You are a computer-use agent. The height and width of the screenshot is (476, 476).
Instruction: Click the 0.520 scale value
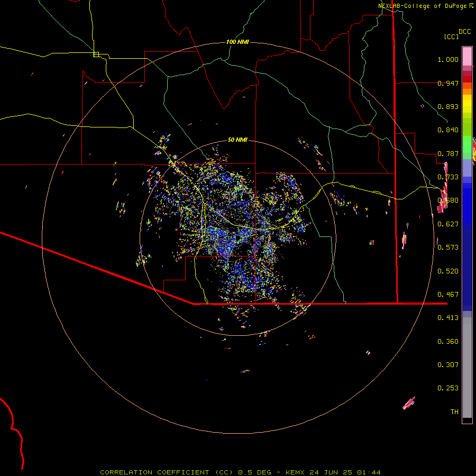tap(448, 271)
